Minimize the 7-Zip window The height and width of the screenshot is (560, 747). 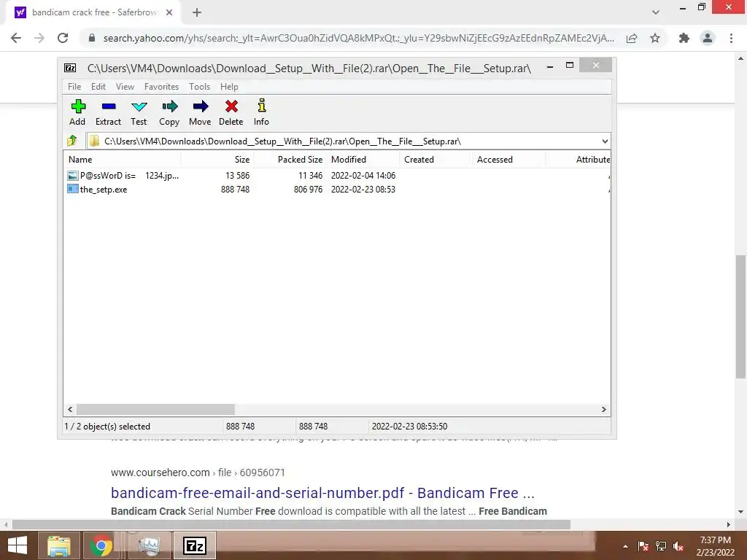tap(550, 66)
